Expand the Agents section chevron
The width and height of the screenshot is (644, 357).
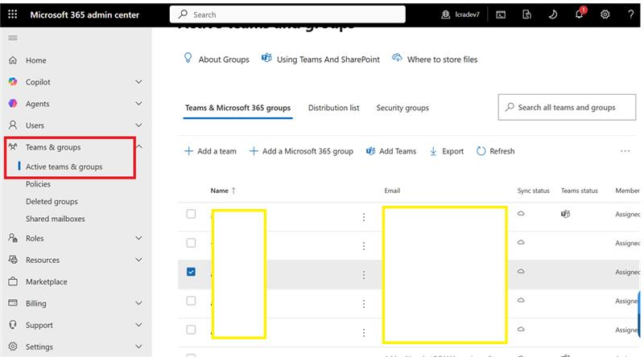(x=138, y=104)
